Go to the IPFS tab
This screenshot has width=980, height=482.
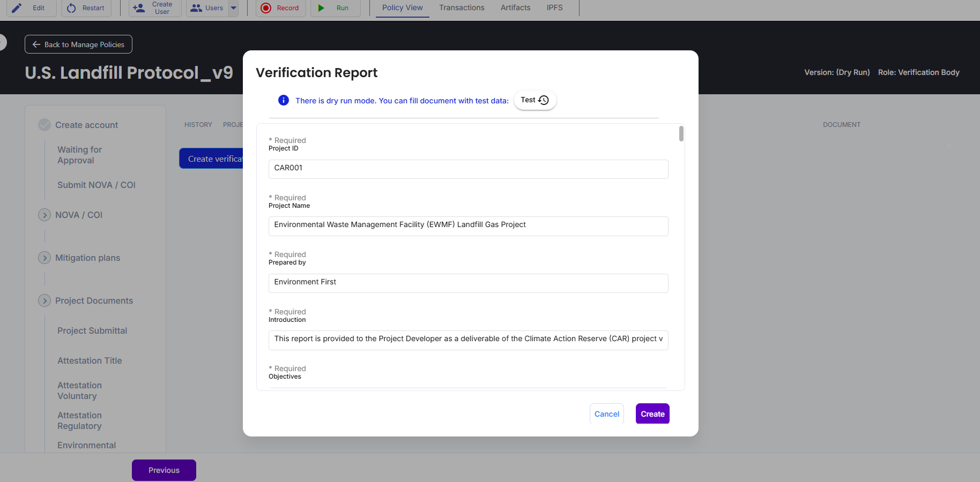(554, 8)
